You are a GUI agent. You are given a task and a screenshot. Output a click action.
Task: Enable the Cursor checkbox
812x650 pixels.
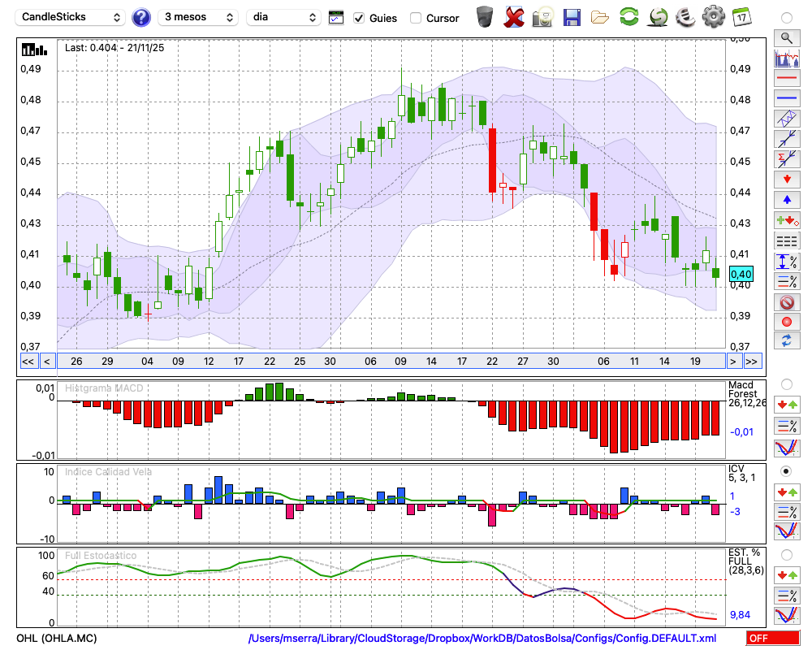[x=416, y=18]
